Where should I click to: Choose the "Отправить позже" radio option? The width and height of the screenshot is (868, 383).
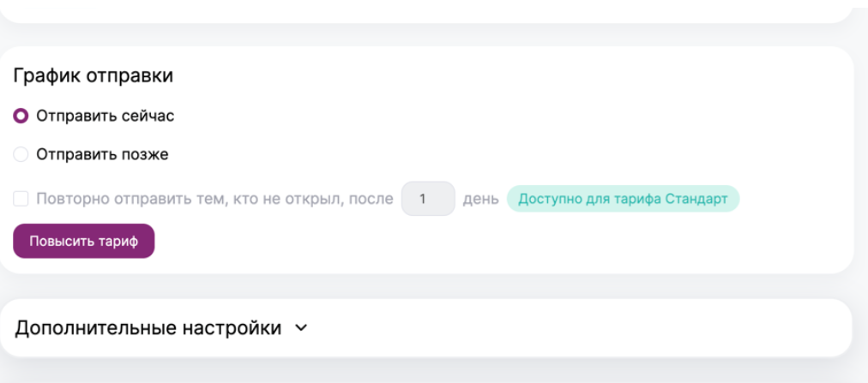point(21,155)
